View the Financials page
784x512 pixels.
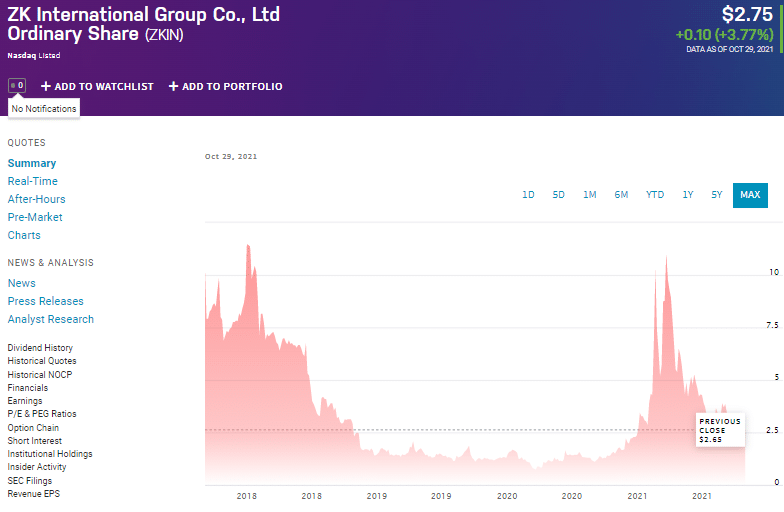tap(28, 388)
